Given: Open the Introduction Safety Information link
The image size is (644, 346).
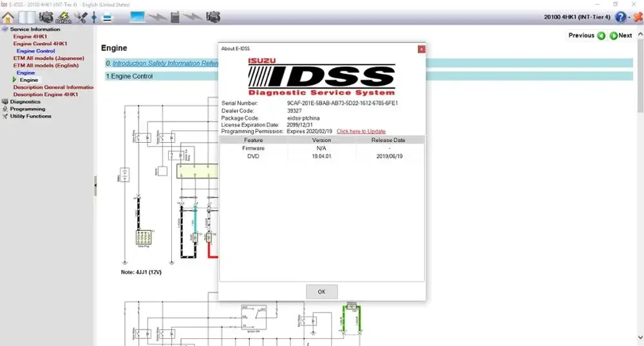Looking at the screenshot, I should point(165,64).
